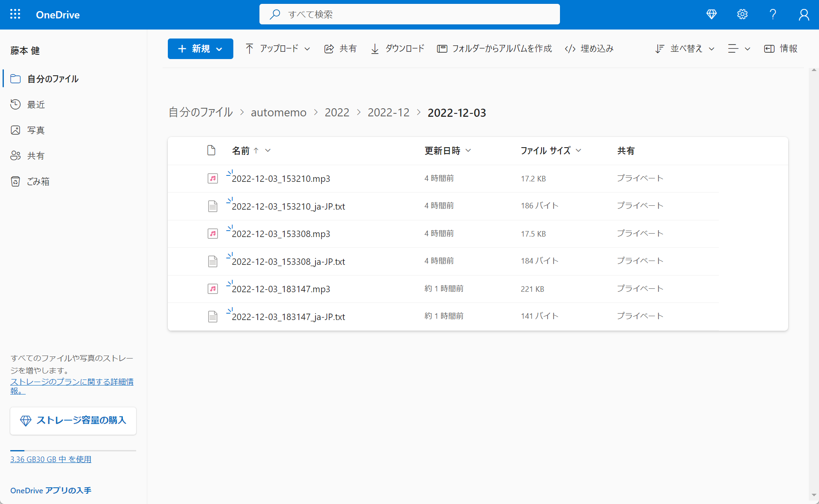The image size is (819, 504).
Task: Open the settings gear icon
Action: coord(742,14)
